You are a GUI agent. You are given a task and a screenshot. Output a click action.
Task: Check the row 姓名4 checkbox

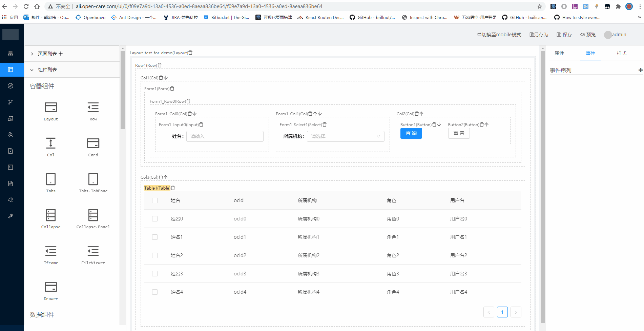[x=155, y=292]
